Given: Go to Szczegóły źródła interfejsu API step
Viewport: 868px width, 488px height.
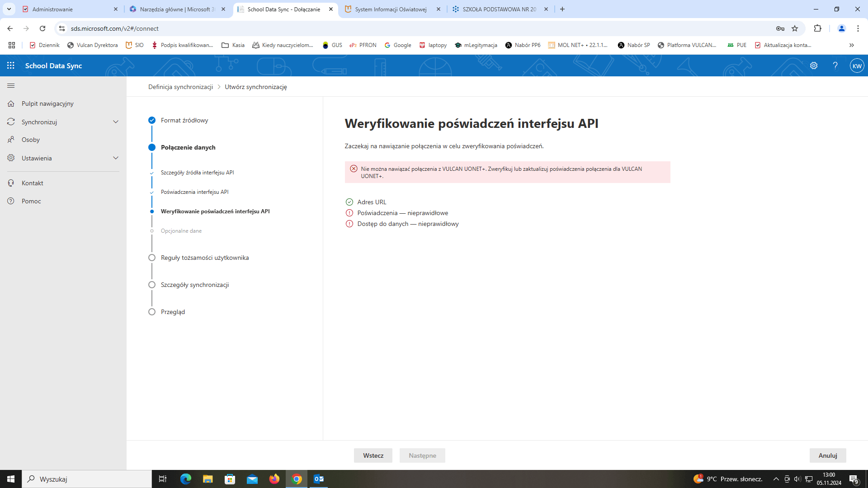Looking at the screenshot, I should click(x=197, y=173).
